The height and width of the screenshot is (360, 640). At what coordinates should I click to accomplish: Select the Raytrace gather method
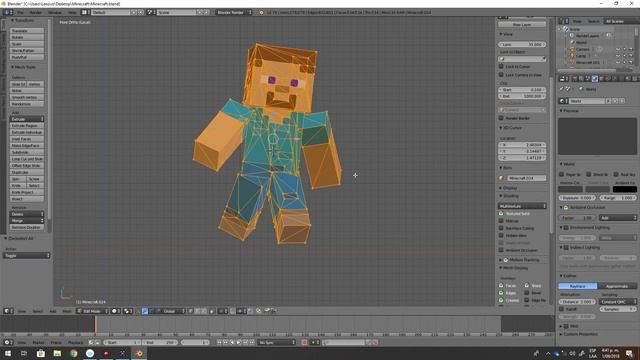tap(578, 286)
